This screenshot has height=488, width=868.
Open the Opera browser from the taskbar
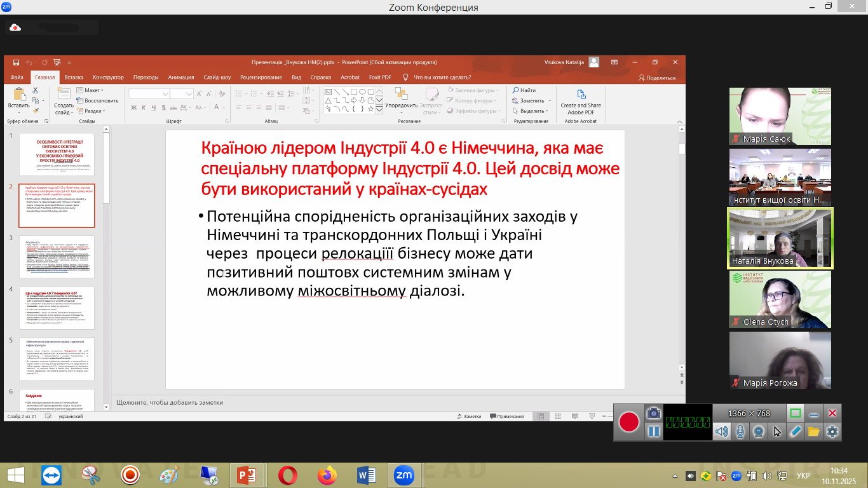[287, 475]
